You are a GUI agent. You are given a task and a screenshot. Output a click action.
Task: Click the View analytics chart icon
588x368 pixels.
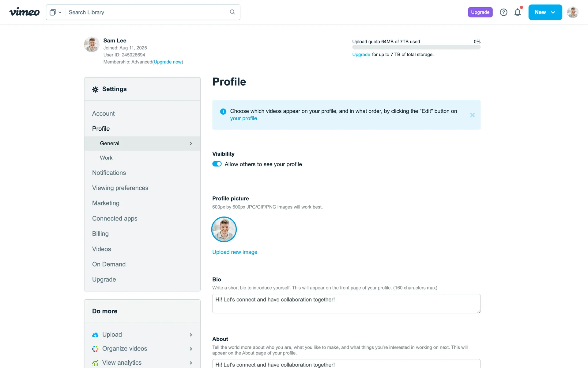click(95, 363)
